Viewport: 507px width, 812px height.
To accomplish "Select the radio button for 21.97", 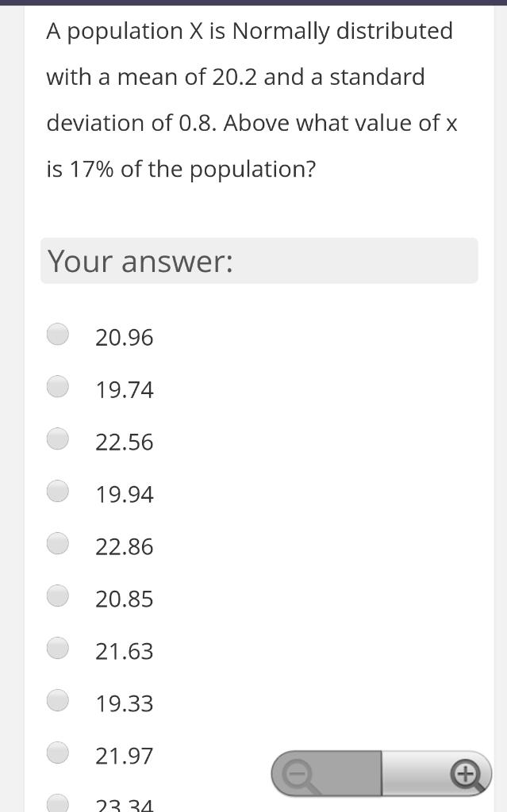I will point(57,752).
